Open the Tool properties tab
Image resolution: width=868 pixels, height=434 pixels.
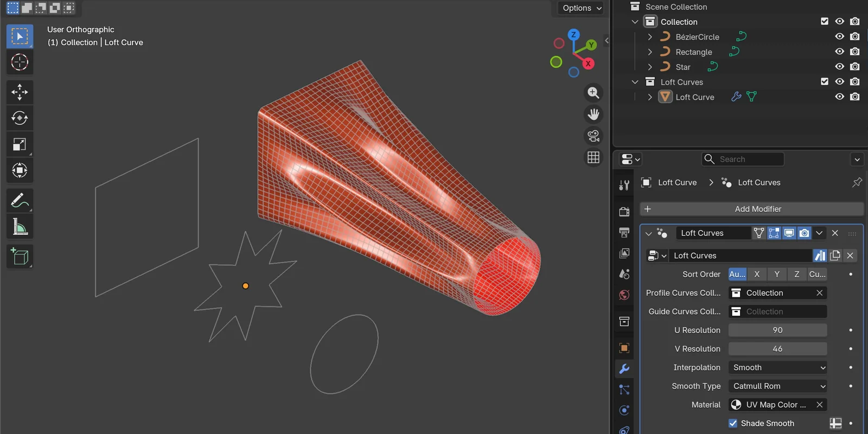[624, 185]
